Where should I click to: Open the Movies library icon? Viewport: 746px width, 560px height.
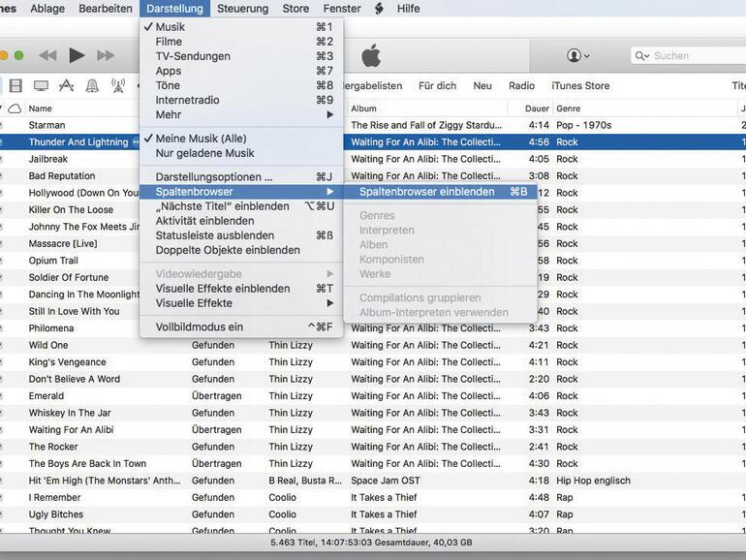point(14,86)
